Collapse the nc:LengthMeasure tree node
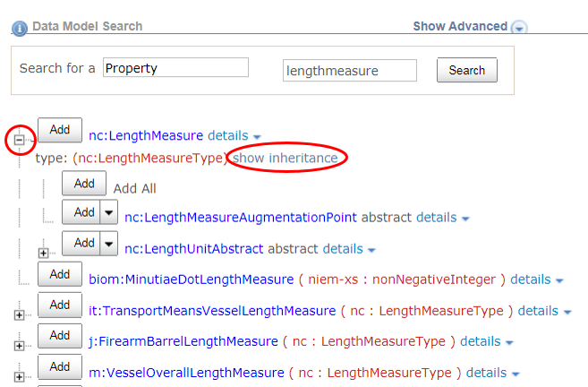 coord(19,140)
